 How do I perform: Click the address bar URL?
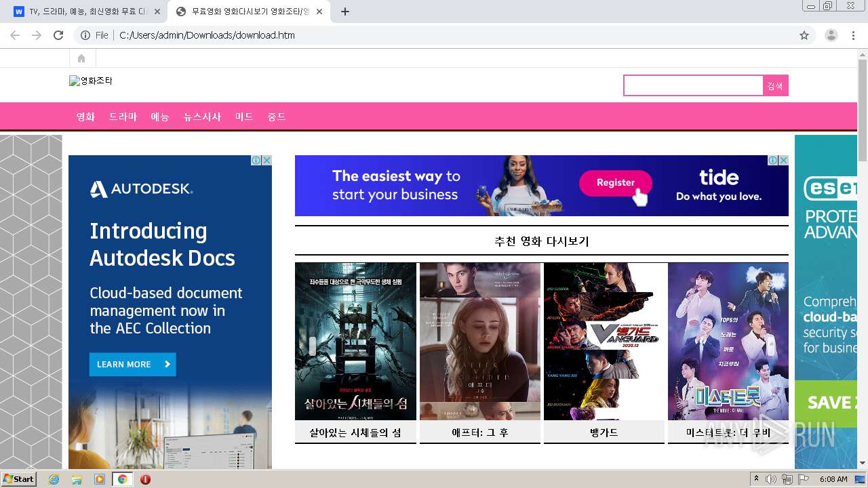[207, 35]
